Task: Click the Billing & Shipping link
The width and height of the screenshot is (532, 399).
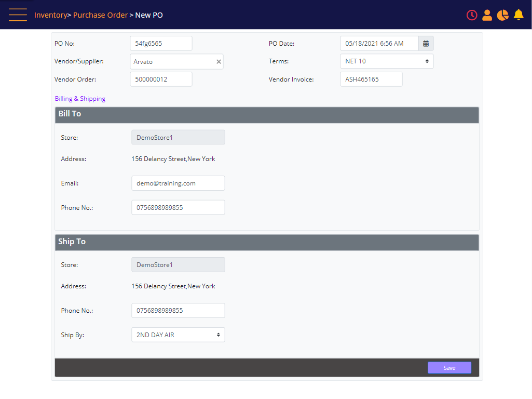Action: (x=80, y=99)
